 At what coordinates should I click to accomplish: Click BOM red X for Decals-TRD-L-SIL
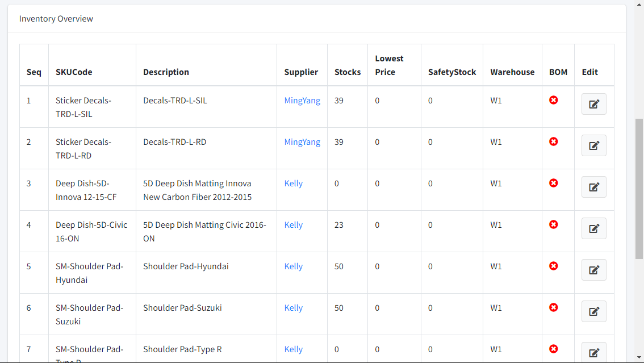(x=554, y=100)
